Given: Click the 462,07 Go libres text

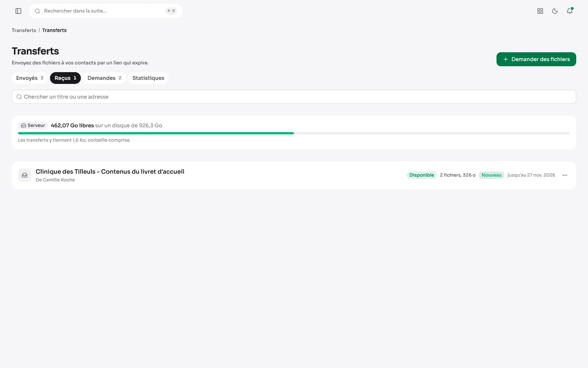Looking at the screenshot, I should pyautogui.click(x=72, y=125).
